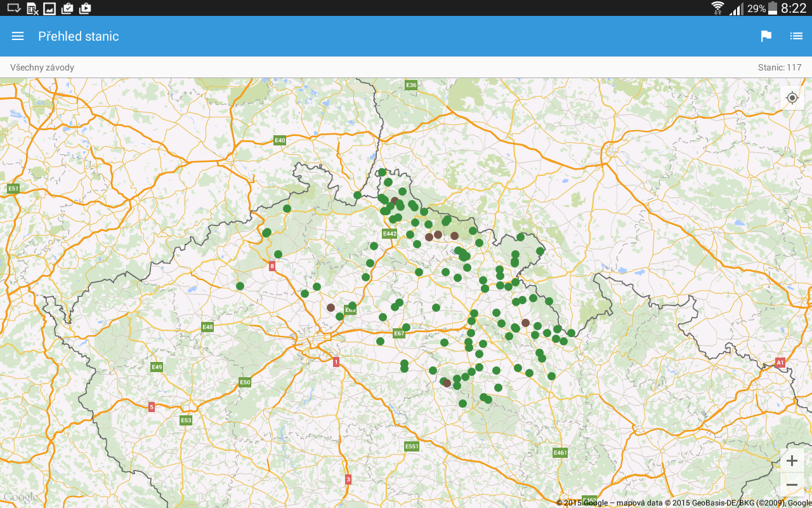Click the 'Všechny závody' filter label
This screenshot has height=508, width=812.
(42, 67)
